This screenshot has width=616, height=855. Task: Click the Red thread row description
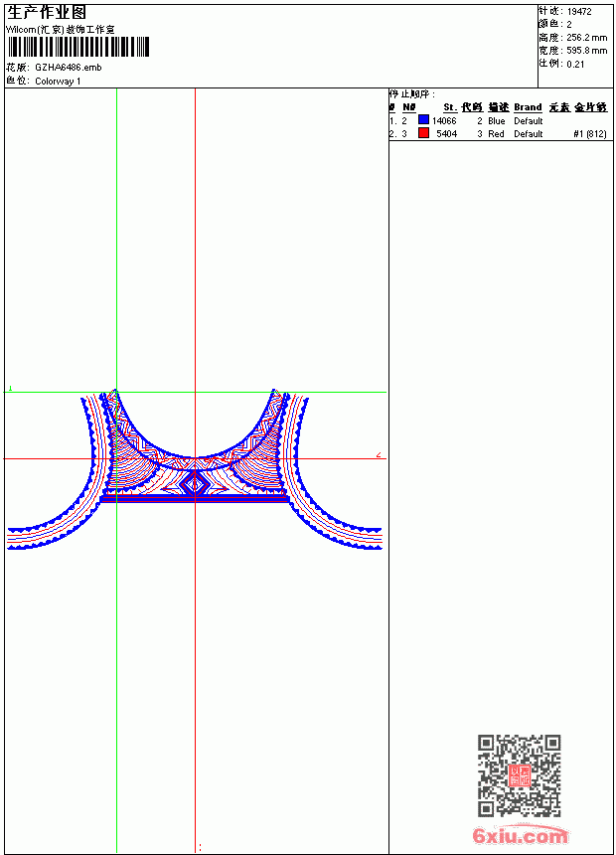pos(496,134)
